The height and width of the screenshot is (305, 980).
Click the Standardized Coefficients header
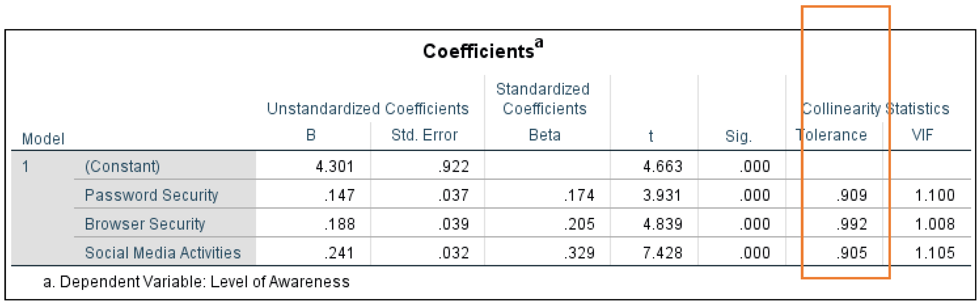coord(543,99)
